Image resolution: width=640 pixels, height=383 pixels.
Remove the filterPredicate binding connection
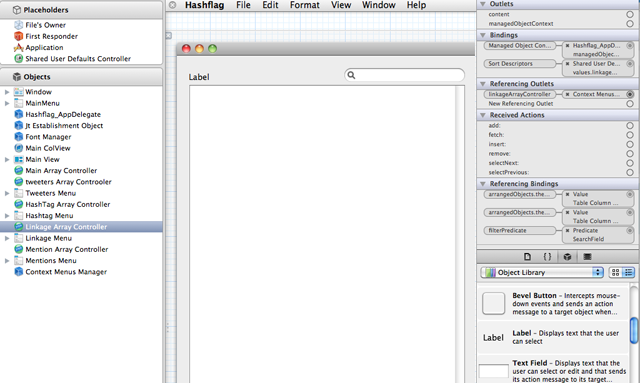(567, 230)
